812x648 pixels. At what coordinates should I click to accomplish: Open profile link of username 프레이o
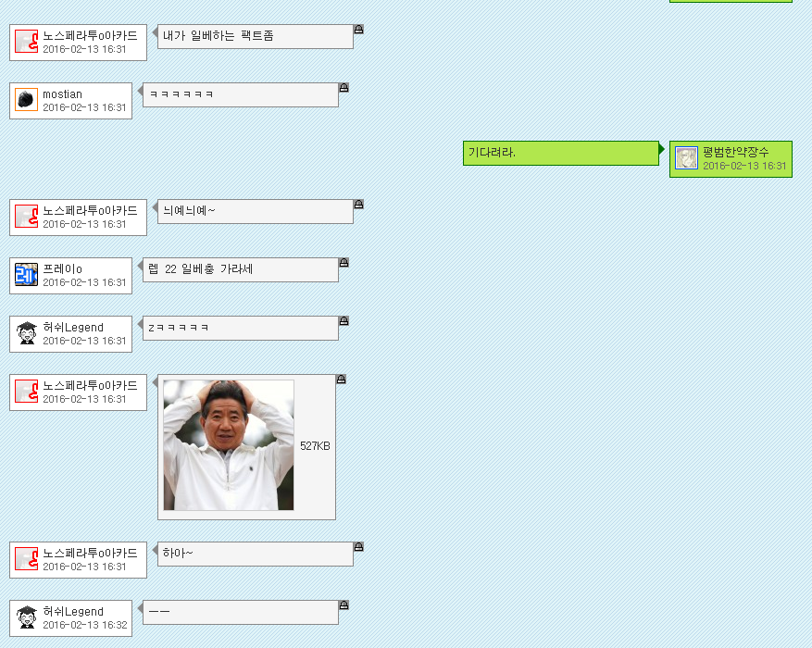point(62,269)
